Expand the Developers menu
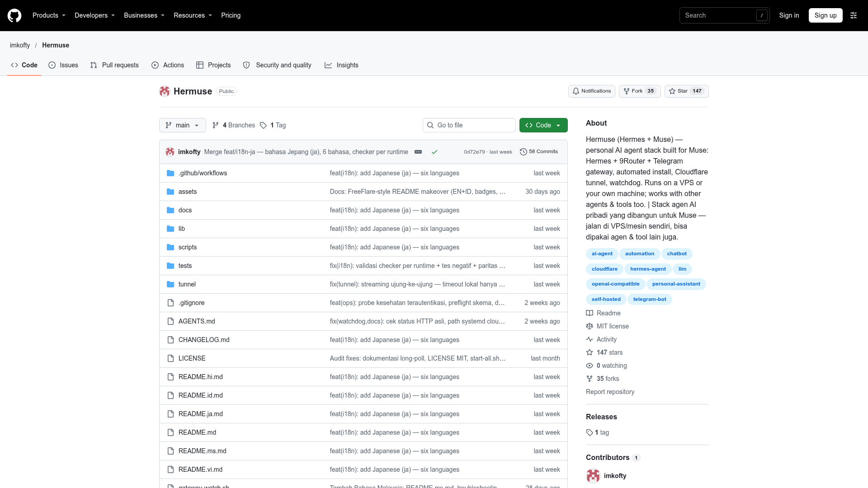Image resolution: width=868 pixels, height=488 pixels. (x=94, y=15)
